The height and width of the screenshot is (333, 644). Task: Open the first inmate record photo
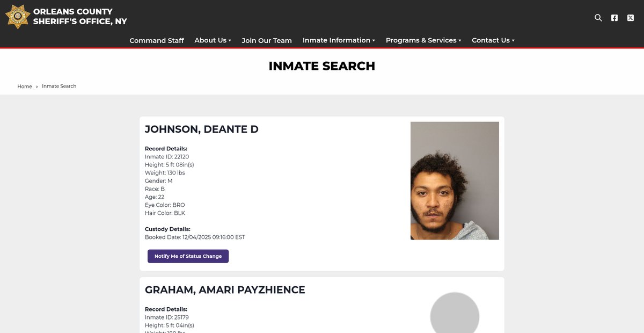point(455,180)
